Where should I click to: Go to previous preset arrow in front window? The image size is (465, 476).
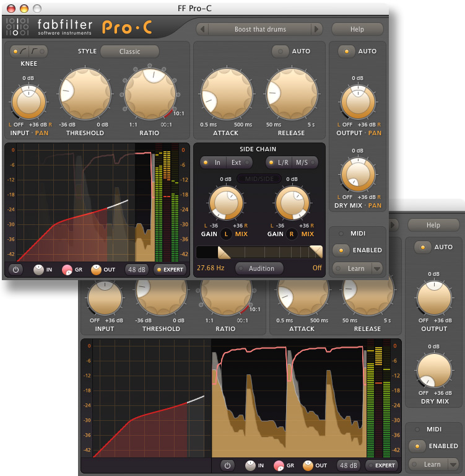[x=202, y=29]
